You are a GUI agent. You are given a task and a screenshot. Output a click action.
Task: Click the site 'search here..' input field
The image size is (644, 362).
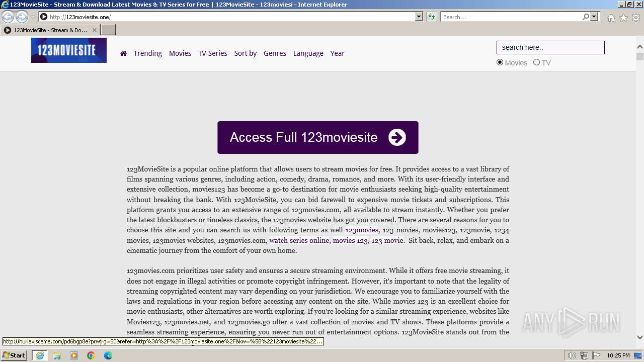[550, 47]
